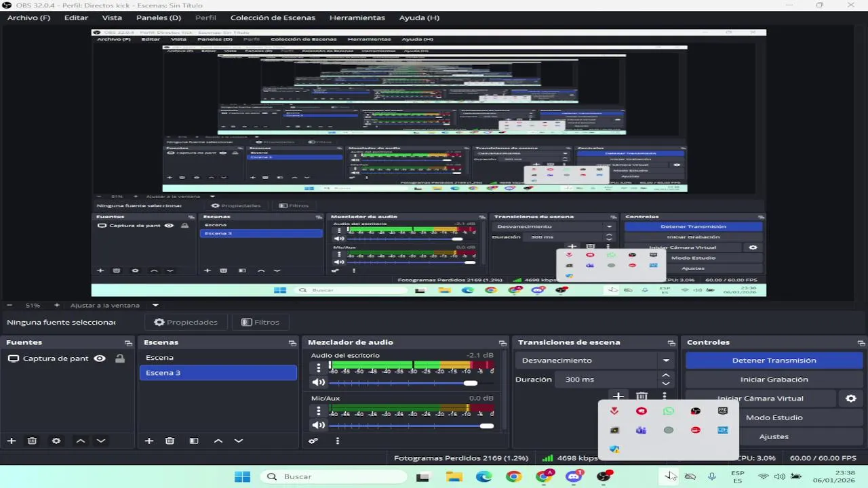The width and height of the screenshot is (868, 488).
Task: Toggle Modo Estudio
Action: [x=774, y=418]
